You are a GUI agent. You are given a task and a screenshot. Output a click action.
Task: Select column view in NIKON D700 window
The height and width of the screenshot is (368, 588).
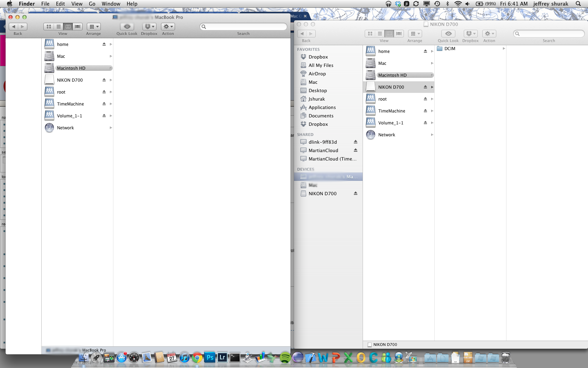pos(389,34)
